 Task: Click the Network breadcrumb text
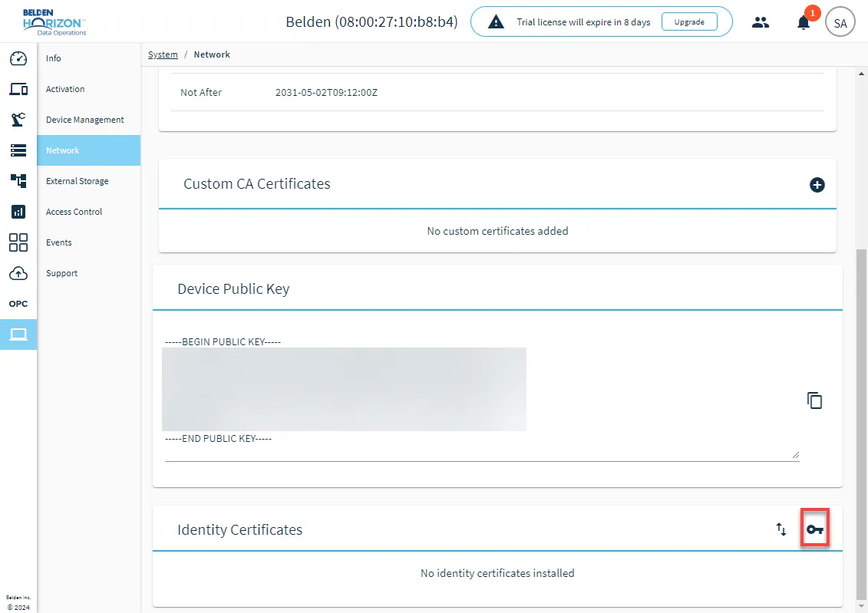212,54
